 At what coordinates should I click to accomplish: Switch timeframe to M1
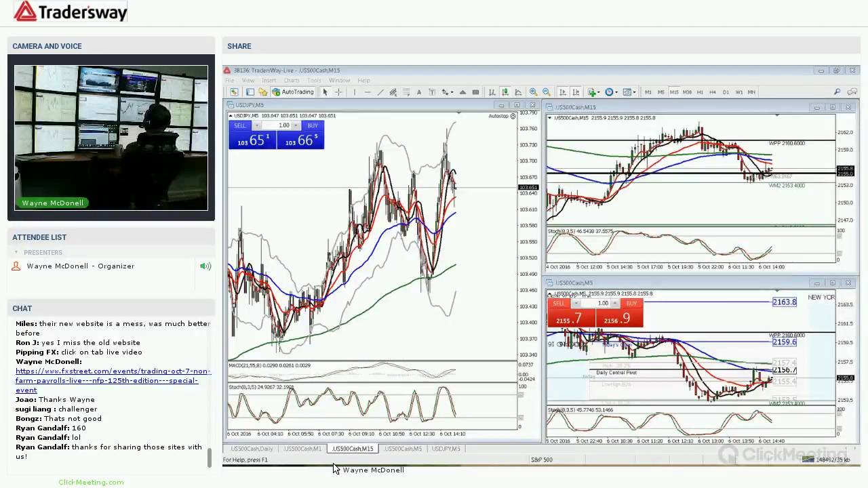pyautogui.click(x=648, y=91)
